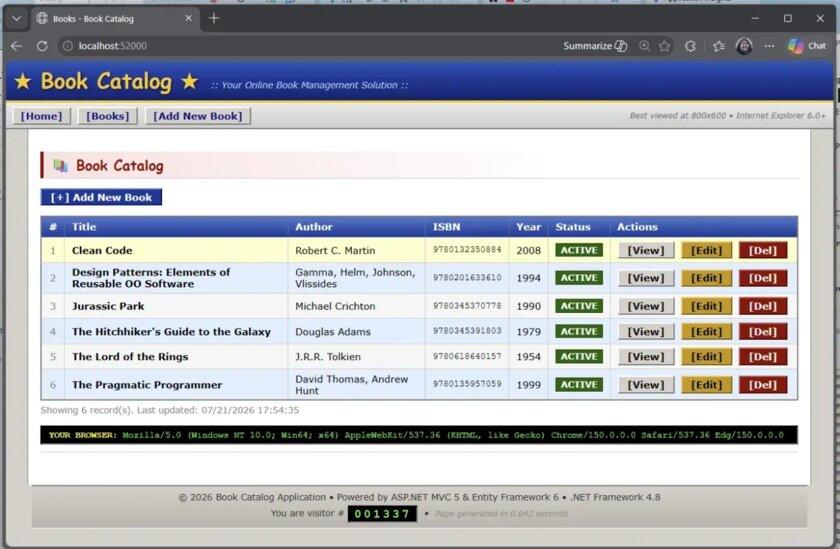Click the blue [+] Add New Book button
The image size is (840, 549).
(x=101, y=197)
